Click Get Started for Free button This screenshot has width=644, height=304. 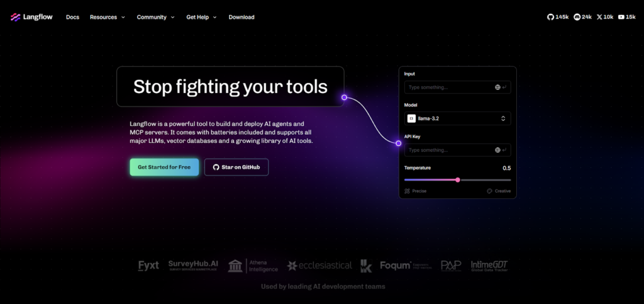[164, 167]
